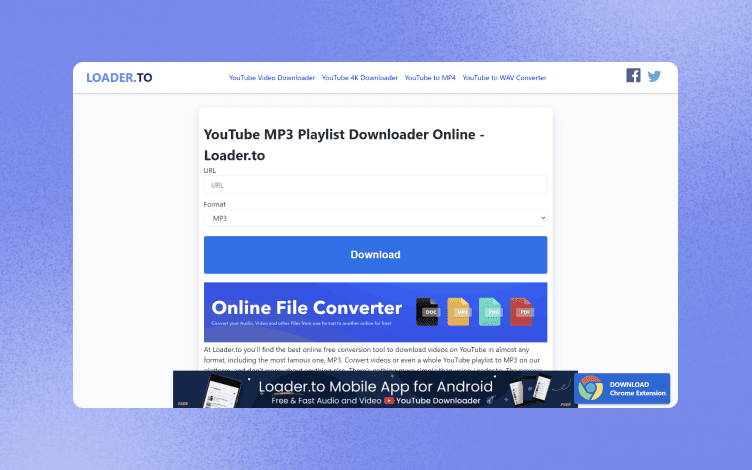Go to YouTube to MP4 page
The height and width of the screenshot is (470, 752).
coord(430,78)
